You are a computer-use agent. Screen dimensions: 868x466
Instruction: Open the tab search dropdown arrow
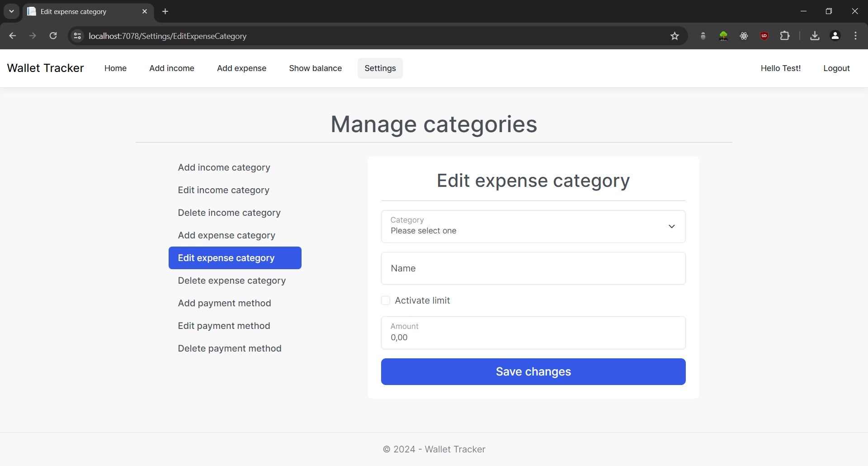(x=11, y=11)
